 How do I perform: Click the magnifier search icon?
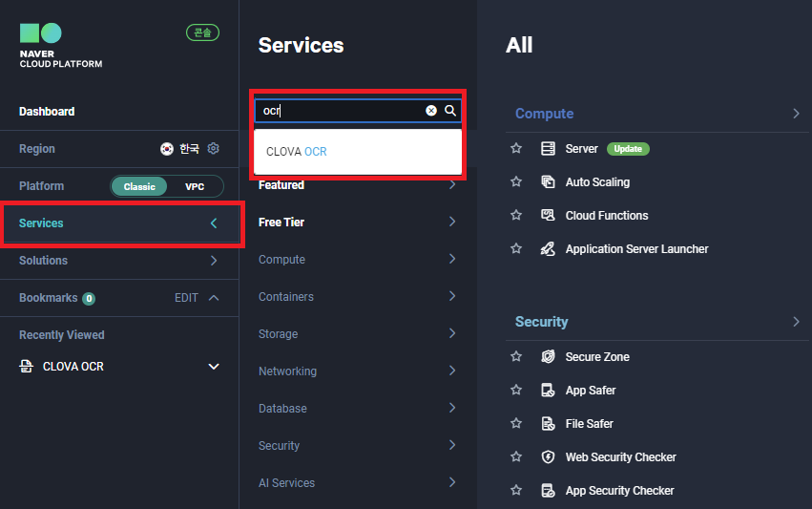[x=450, y=111]
